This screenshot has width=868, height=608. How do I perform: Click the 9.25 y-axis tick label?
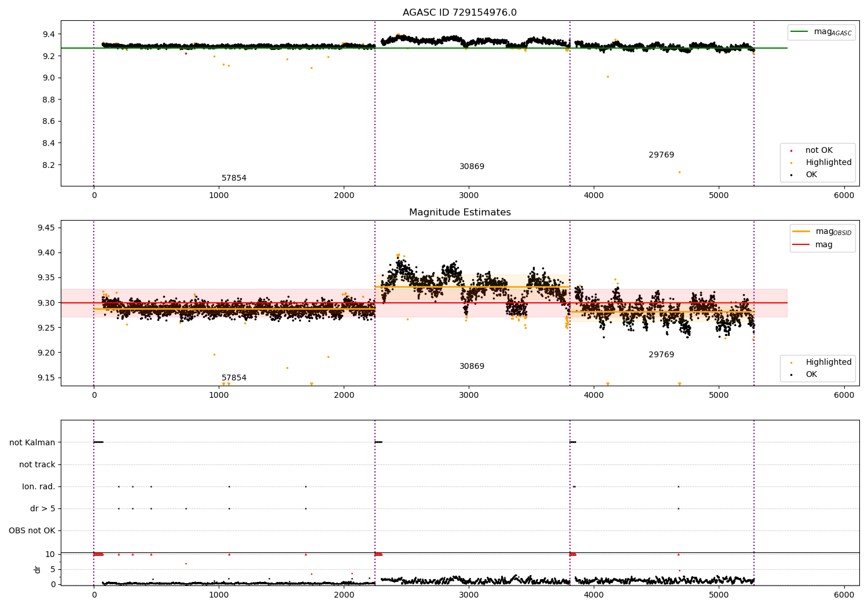point(46,328)
